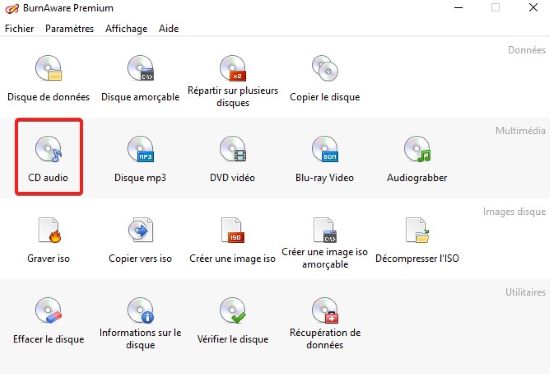Viewport: 550px width, 374px height.
Task: Choose the Disque mp3 tool
Action: (x=140, y=159)
